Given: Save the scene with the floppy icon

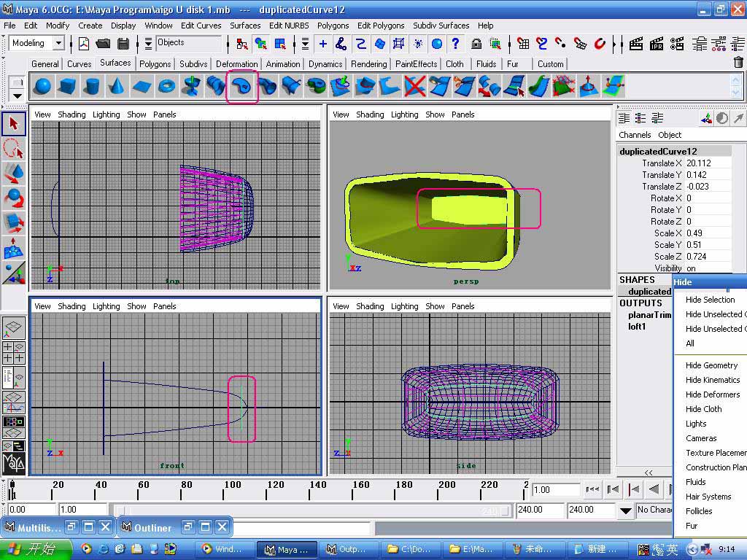Looking at the screenshot, I should point(123,44).
